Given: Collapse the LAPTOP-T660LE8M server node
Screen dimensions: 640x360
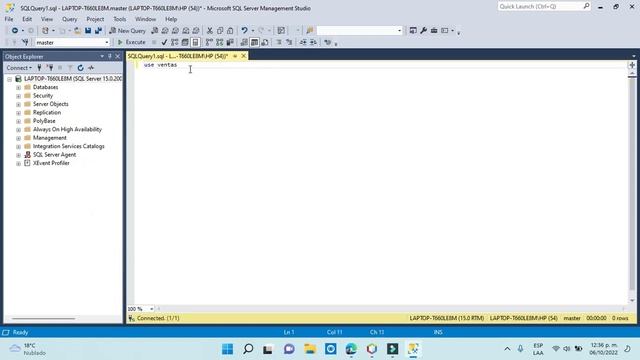Looking at the screenshot, I should pyautogui.click(x=9, y=79).
